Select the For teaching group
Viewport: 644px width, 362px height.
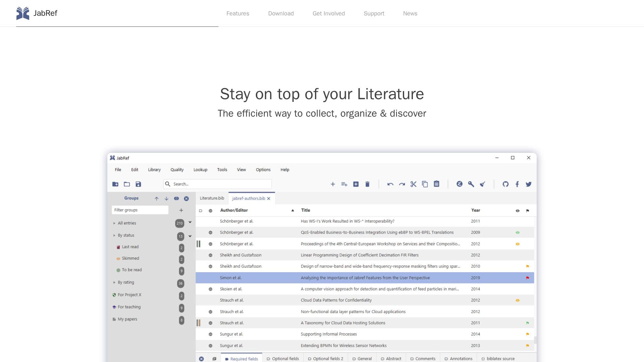click(x=129, y=307)
